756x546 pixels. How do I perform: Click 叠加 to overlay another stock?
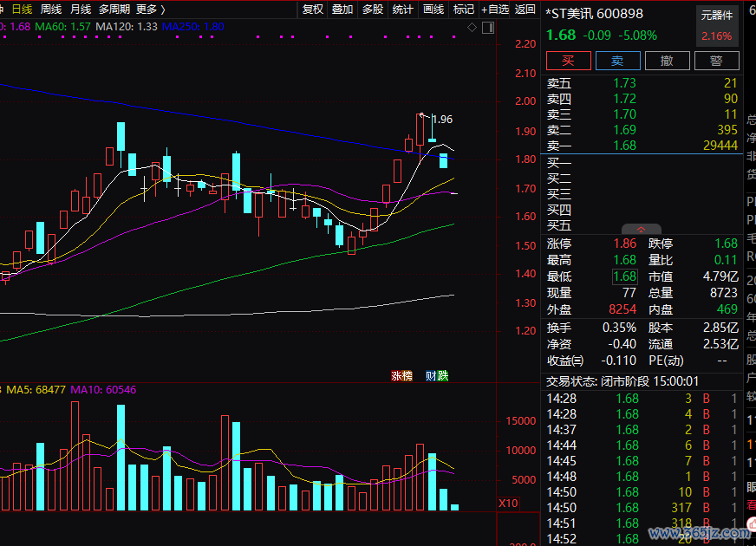342,10
